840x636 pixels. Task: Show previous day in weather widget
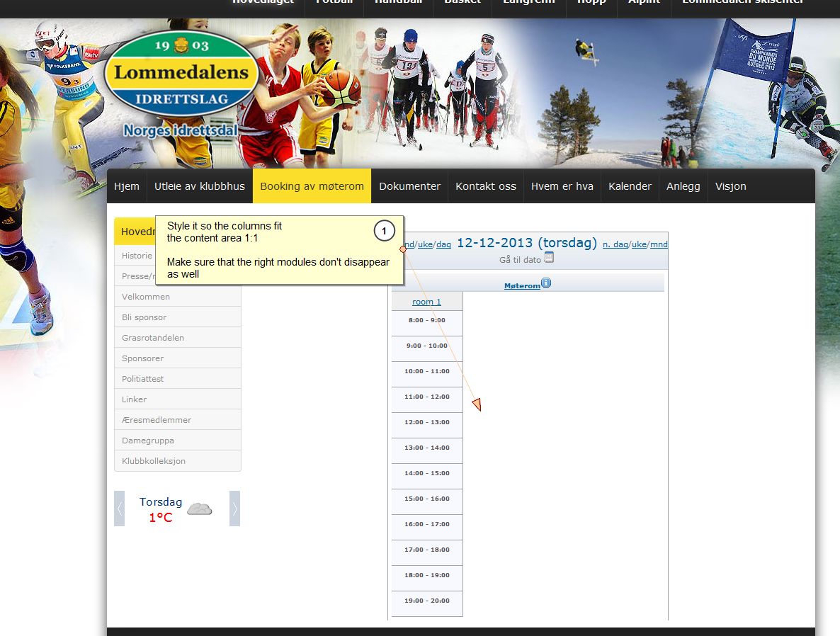click(x=120, y=509)
